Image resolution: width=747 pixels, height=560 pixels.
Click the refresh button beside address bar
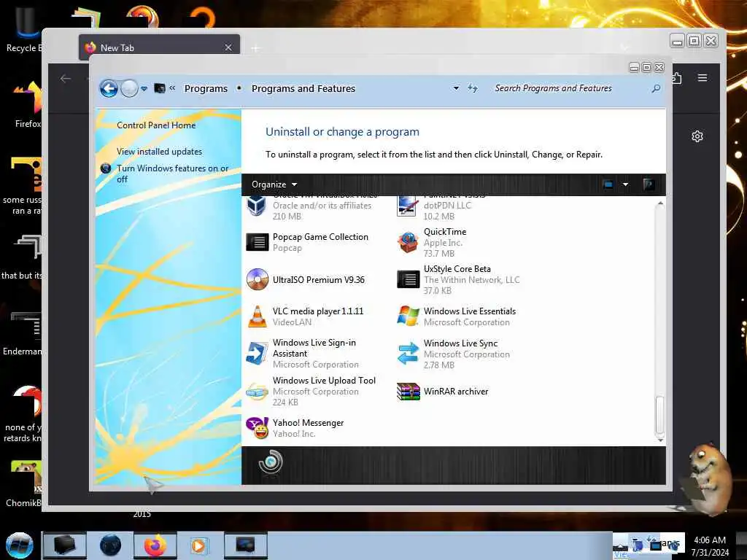[472, 88]
